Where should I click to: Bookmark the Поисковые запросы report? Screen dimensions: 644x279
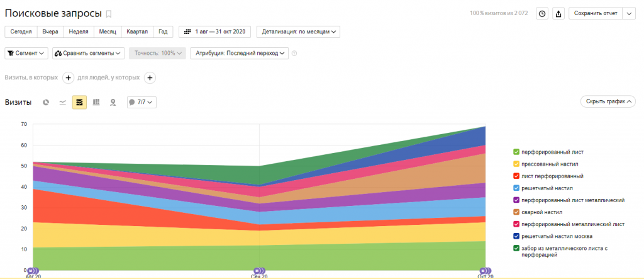tap(108, 14)
